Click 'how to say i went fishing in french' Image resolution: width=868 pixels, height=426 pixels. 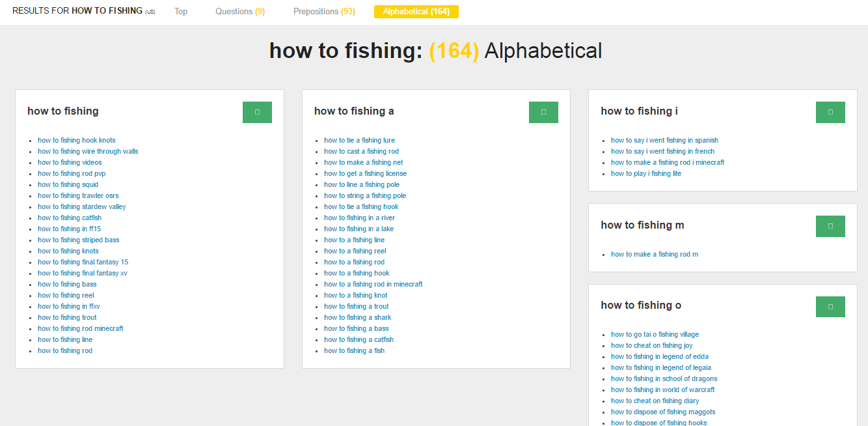663,151
